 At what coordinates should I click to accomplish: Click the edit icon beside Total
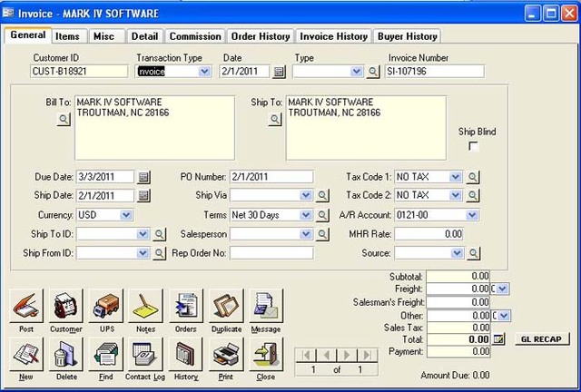(x=498, y=339)
